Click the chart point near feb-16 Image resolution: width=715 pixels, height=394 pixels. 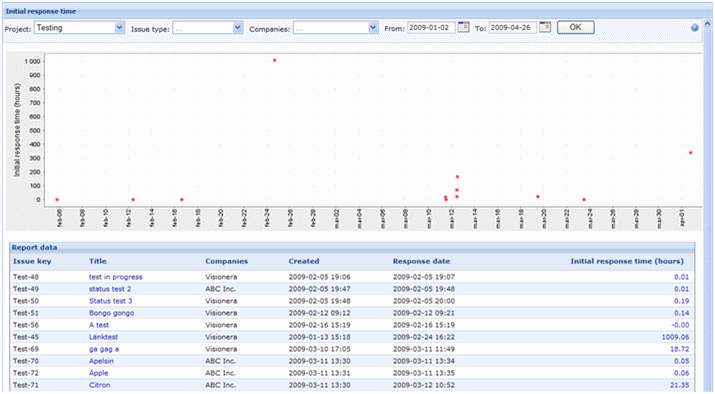click(181, 200)
